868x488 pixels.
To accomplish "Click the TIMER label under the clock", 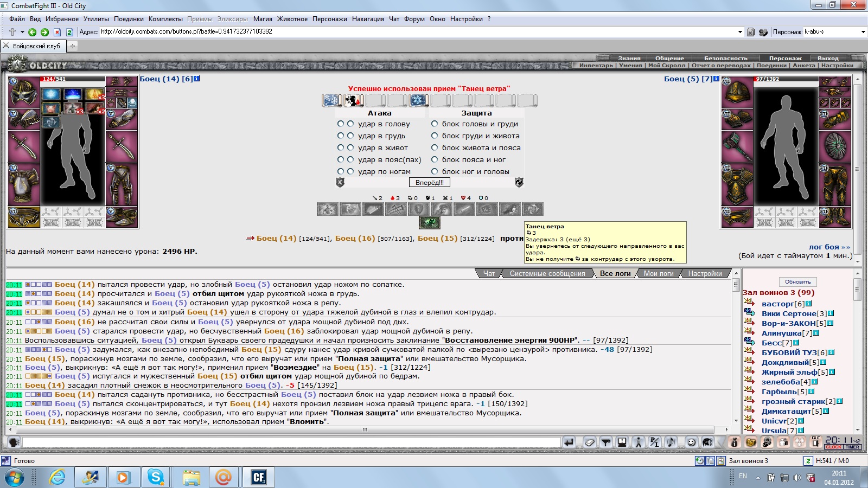I will click(x=852, y=447).
